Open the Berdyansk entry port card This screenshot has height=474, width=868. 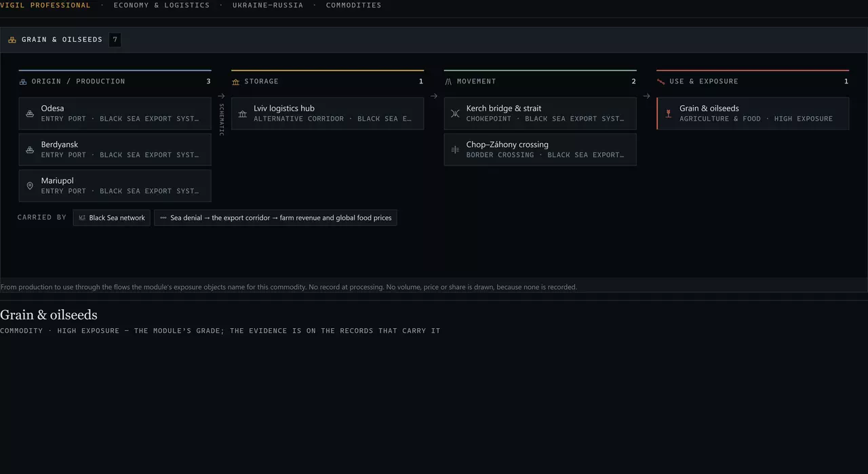coord(115,150)
